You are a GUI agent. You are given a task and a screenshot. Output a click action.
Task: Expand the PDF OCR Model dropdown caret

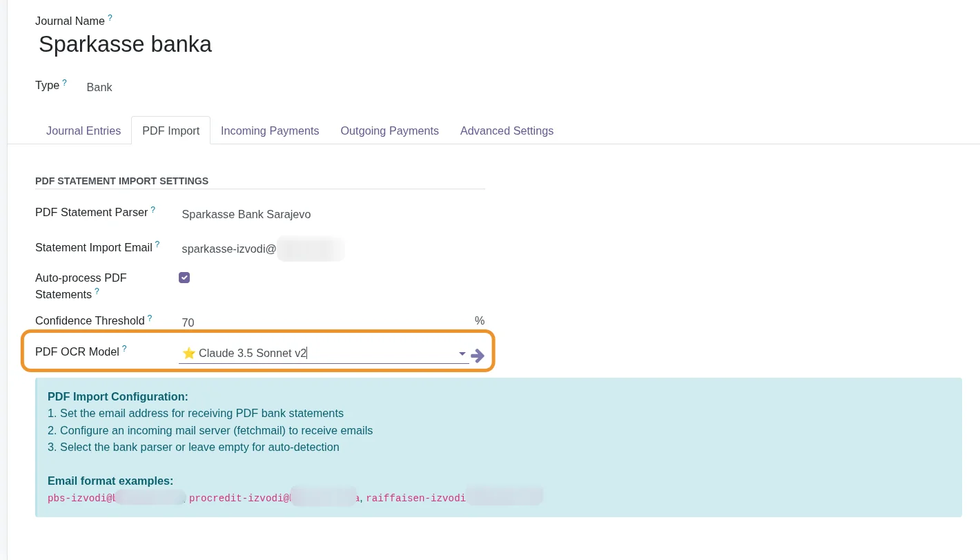pyautogui.click(x=462, y=354)
